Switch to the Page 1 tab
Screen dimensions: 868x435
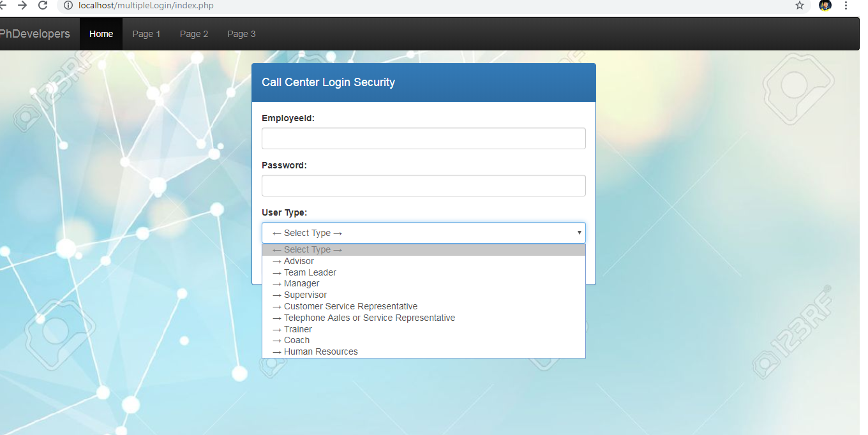pyautogui.click(x=146, y=33)
